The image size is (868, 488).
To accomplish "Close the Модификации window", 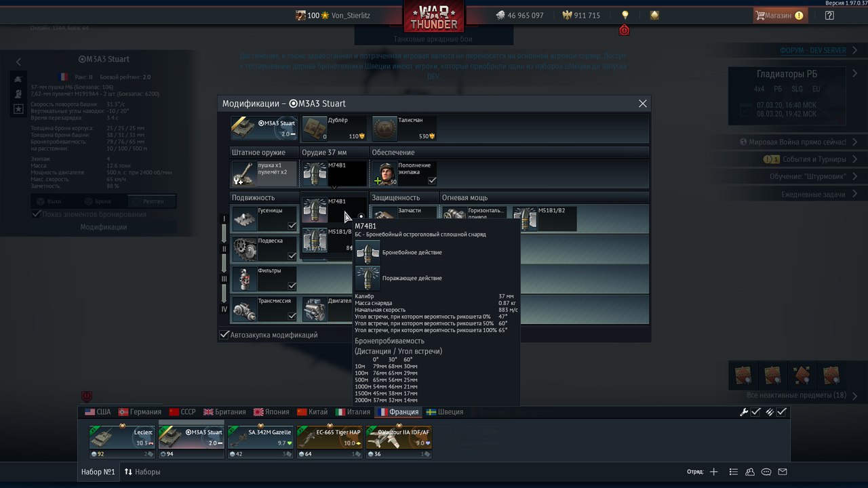I will coord(643,104).
